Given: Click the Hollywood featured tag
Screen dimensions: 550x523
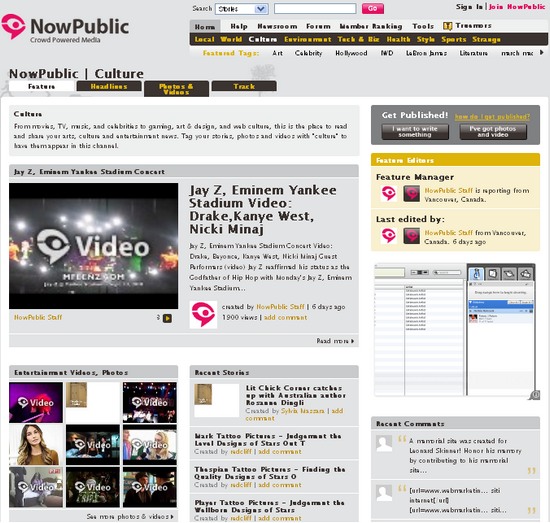Looking at the screenshot, I should coord(351,53).
